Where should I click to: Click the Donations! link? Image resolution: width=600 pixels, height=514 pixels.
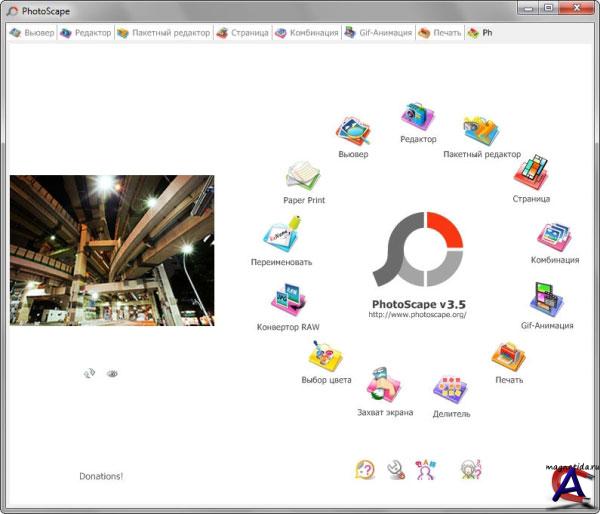coord(101,476)
